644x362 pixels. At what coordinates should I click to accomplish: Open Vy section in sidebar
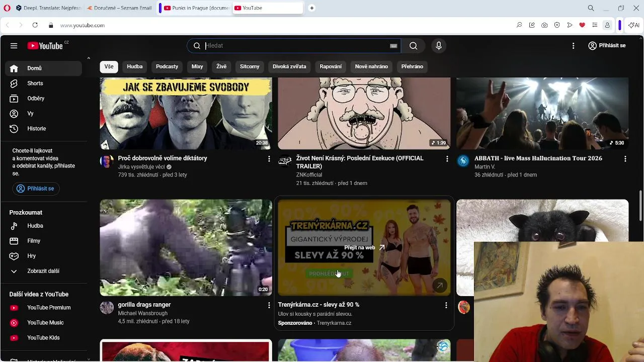tap(43, 114)
